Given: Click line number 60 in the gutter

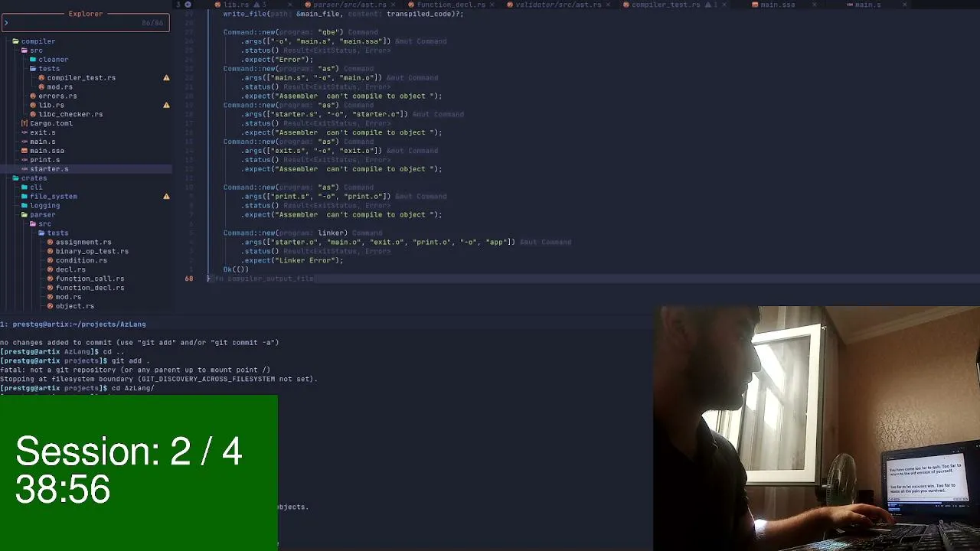Looking at the screenshot, I should (188, 279).
